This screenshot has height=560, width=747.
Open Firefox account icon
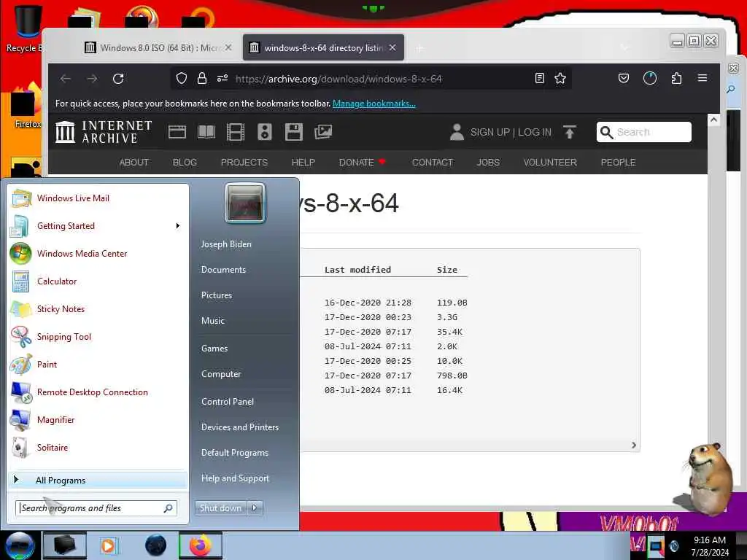(650, 78)
